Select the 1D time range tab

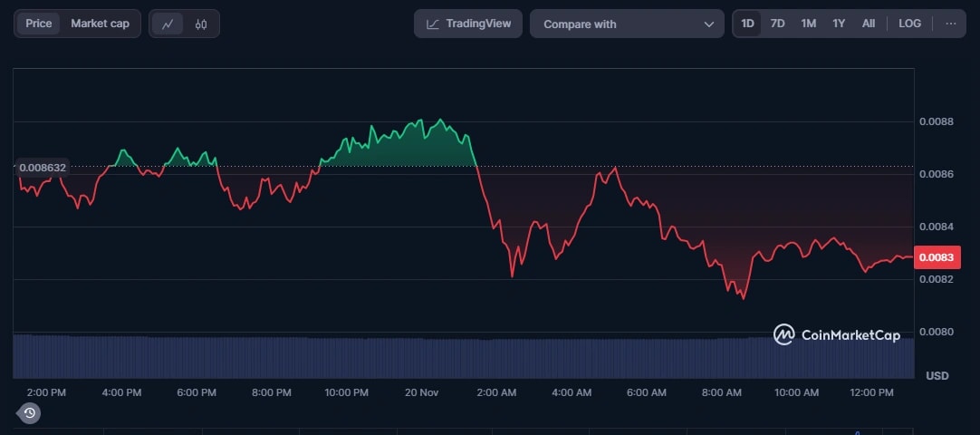pos(748,24)
